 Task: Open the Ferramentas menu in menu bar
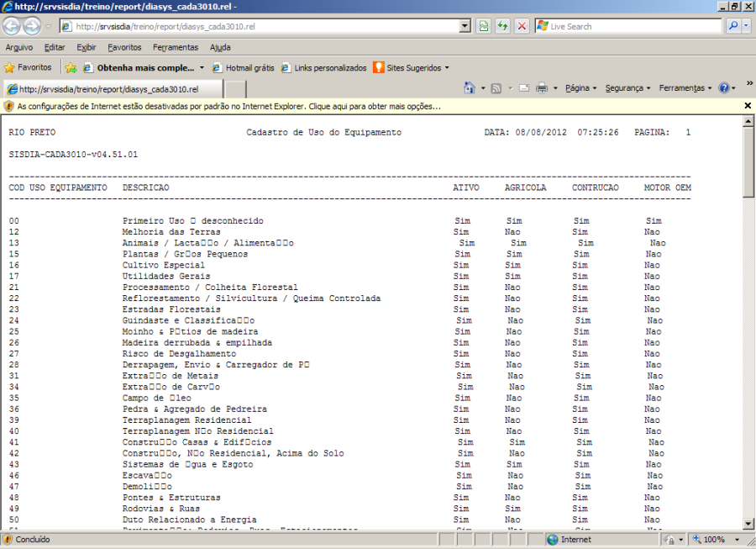point(176,47)
